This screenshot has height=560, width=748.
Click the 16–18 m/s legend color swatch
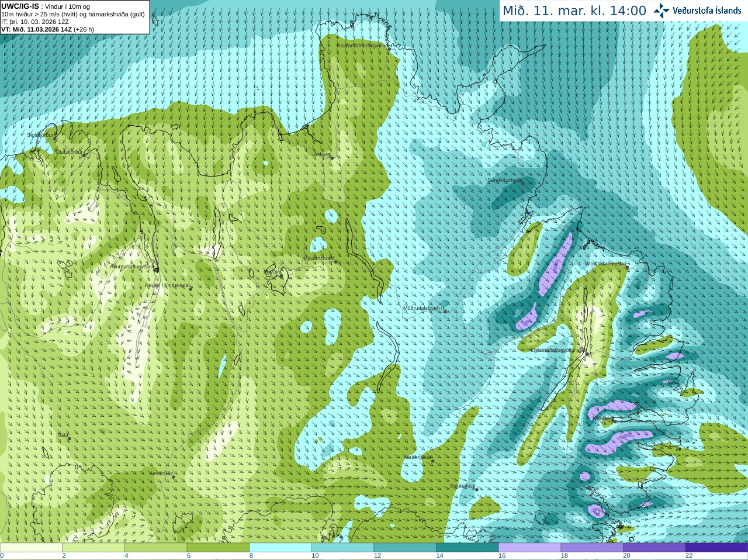[529, 548]
